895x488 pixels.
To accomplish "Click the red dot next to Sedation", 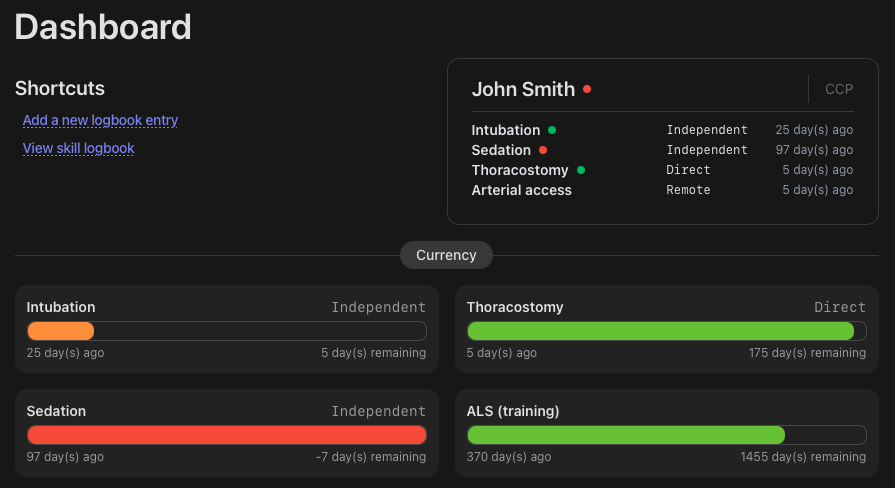I will [543, 150].
